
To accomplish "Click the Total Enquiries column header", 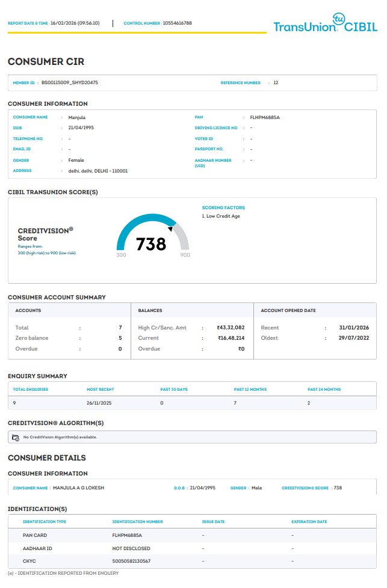I will click(x=31, y=389).
